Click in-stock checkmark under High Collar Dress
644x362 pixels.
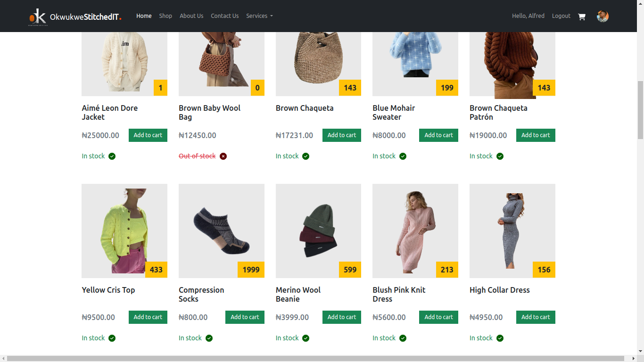coord(500,338)
